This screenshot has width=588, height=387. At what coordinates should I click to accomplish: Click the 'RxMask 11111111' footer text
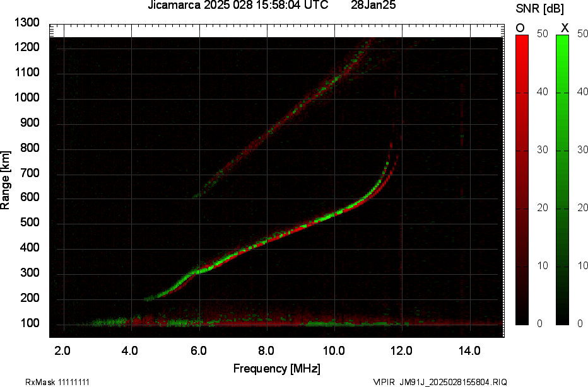point(57,382)
